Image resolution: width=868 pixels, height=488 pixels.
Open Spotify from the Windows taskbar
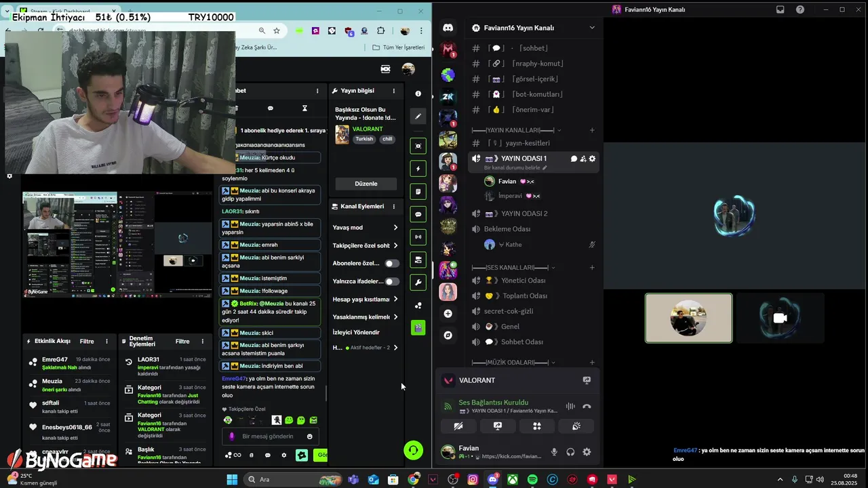click(x=532, y=479)
